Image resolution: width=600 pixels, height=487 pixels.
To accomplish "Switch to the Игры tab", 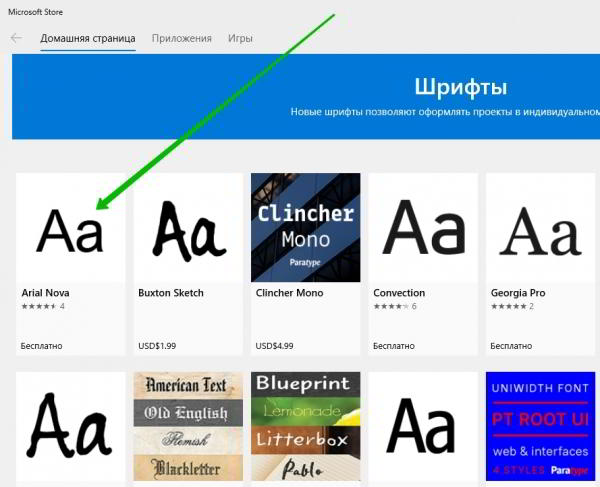I will point(240,39).
